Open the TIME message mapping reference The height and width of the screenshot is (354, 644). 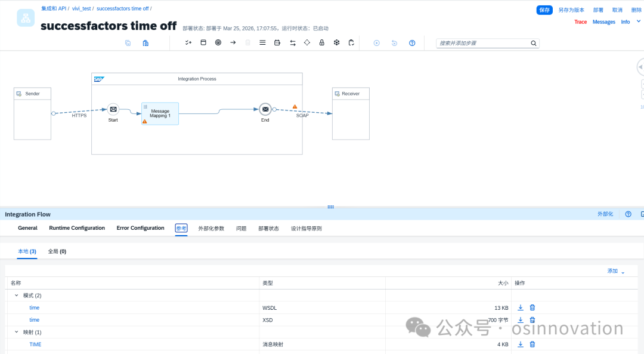pos(35,344)
